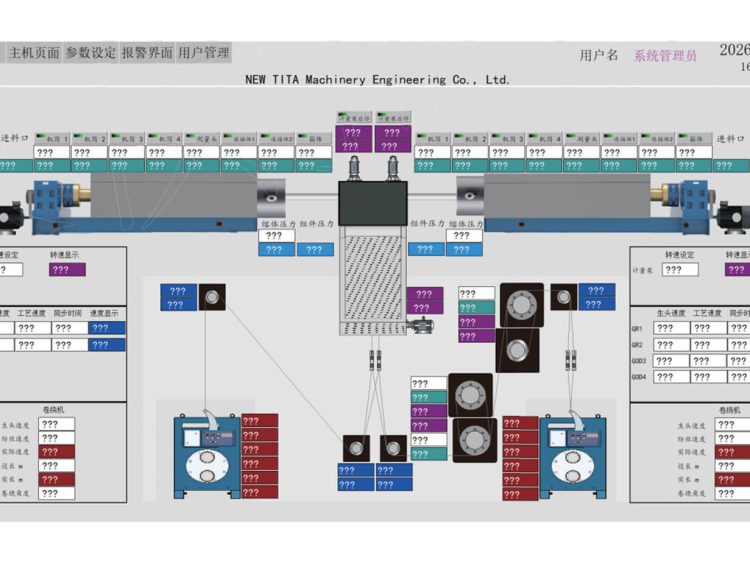Open the 参数设定 tab
Screen dimensions: 750x563
pyautogui.click(x=90, y=53)
